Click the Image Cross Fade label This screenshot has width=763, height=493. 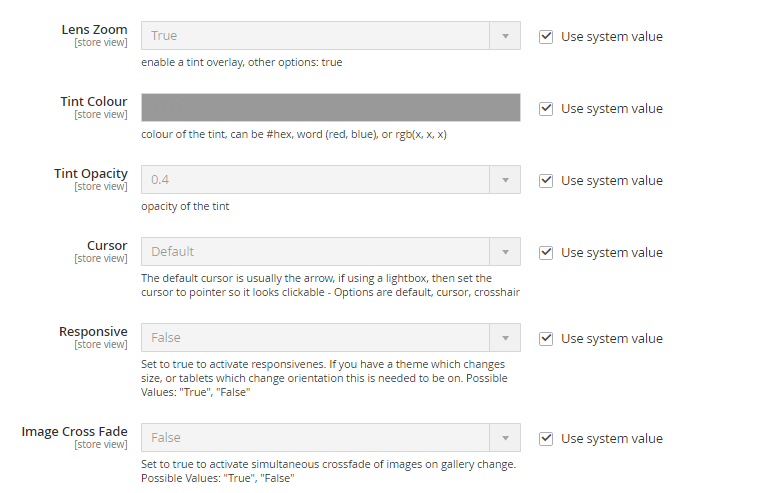click(x=75, y=432)
